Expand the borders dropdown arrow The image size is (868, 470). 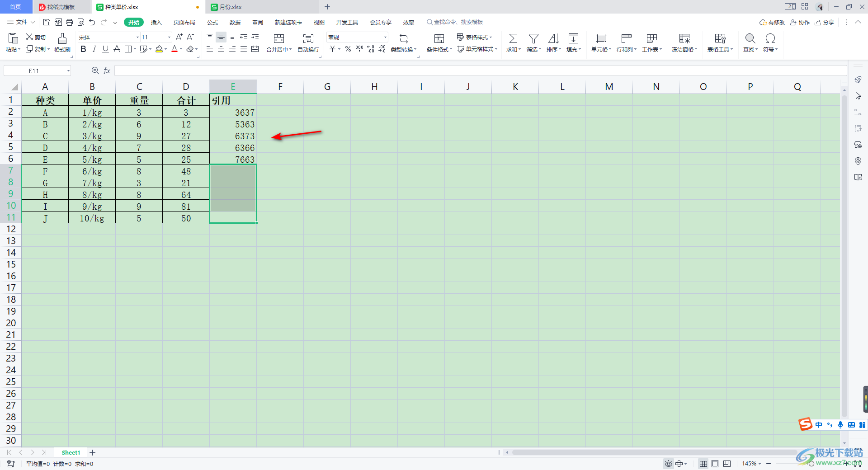(x=135, y=49)
